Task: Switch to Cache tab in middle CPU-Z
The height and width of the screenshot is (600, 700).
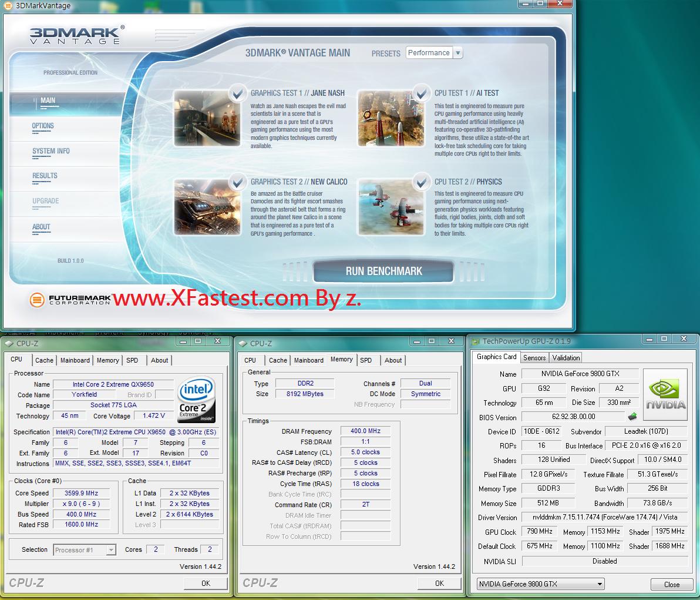Action: tap(278, 360)
